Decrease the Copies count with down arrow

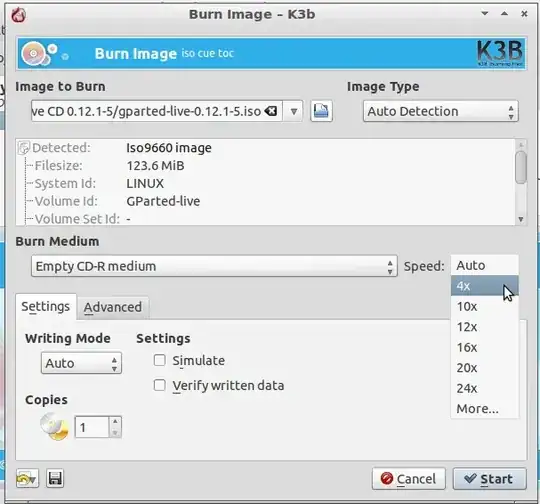click(115, 432)
